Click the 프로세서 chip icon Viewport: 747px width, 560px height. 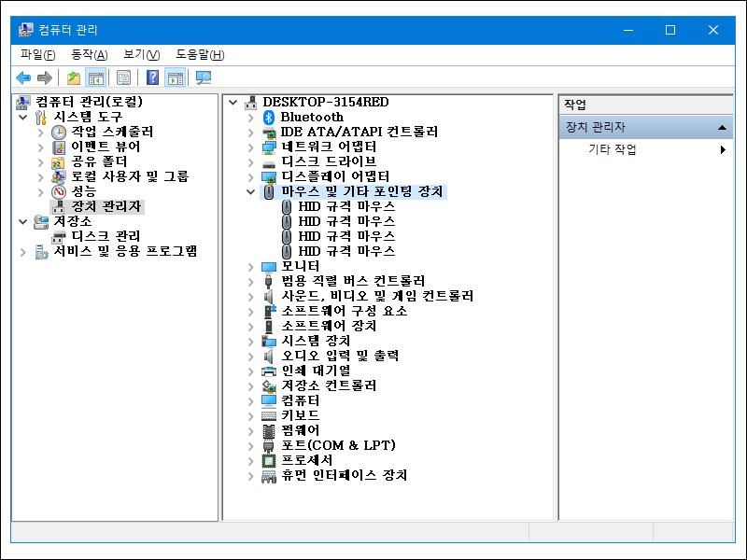[x=269, y=460]
